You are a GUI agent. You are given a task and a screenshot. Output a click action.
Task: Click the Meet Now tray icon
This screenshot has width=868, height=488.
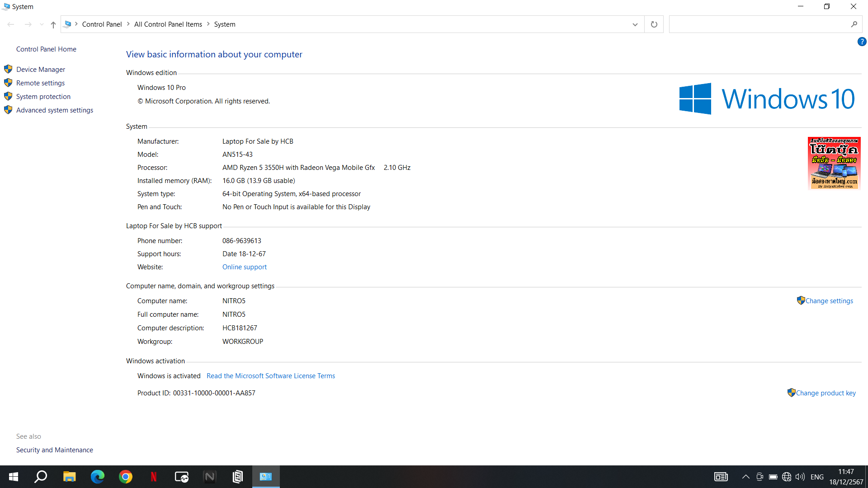tap(759, 477)
